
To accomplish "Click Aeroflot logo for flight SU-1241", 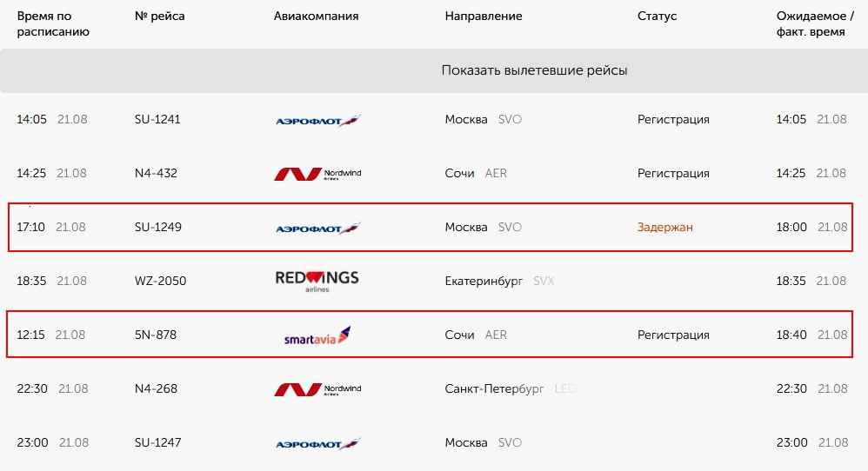I will (x=317, y=120).
